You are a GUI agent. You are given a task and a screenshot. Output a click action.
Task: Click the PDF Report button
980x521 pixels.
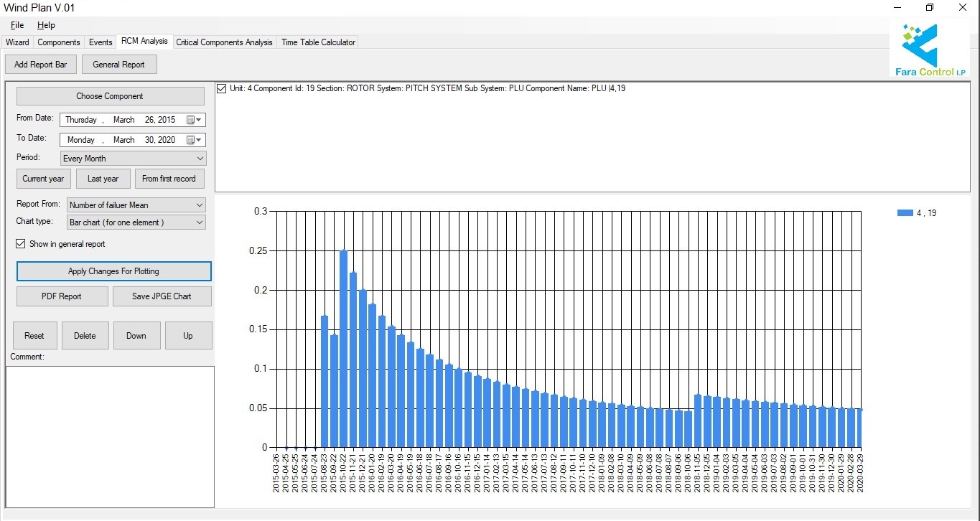pos(62,296)
